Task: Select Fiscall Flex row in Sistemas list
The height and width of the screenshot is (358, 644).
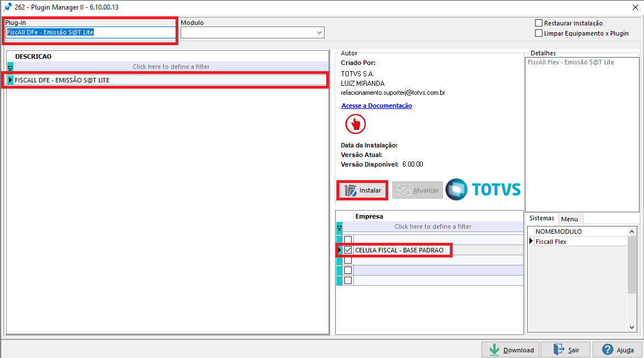Action: point(581,242)
